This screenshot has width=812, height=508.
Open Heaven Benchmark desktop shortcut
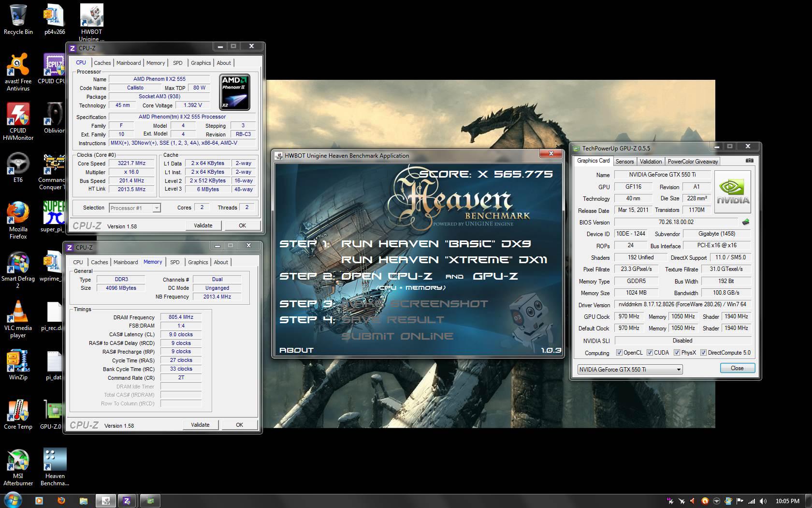tap(55, 467)
